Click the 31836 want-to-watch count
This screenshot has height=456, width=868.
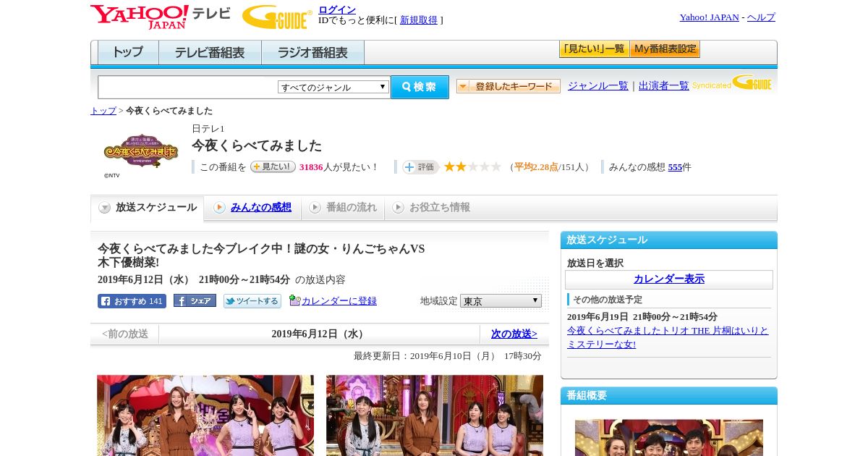tap(311, 166)
